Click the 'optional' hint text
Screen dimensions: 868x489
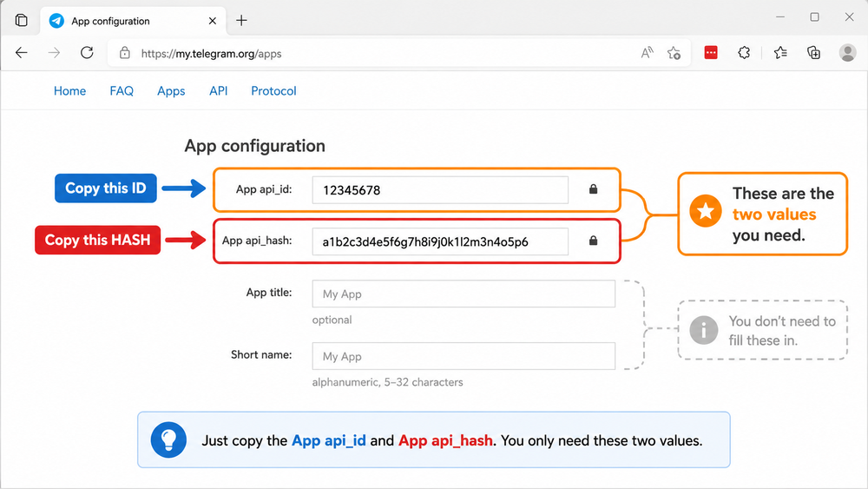332,320
